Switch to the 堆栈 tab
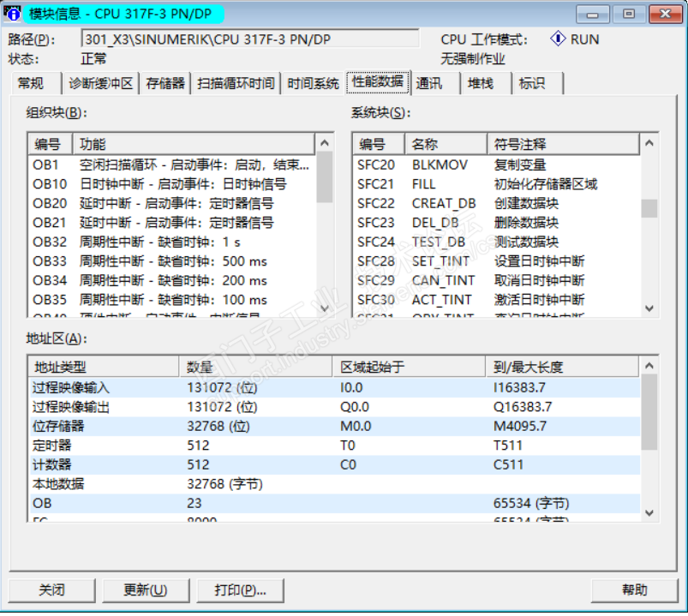The image size is (688, 616). 487,83
